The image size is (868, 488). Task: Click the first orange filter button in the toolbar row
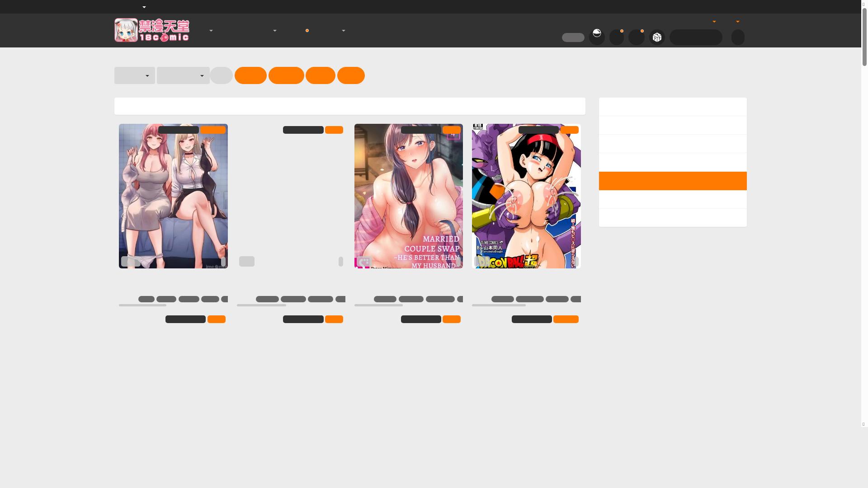pyautogui.click(x=250, y=75)
